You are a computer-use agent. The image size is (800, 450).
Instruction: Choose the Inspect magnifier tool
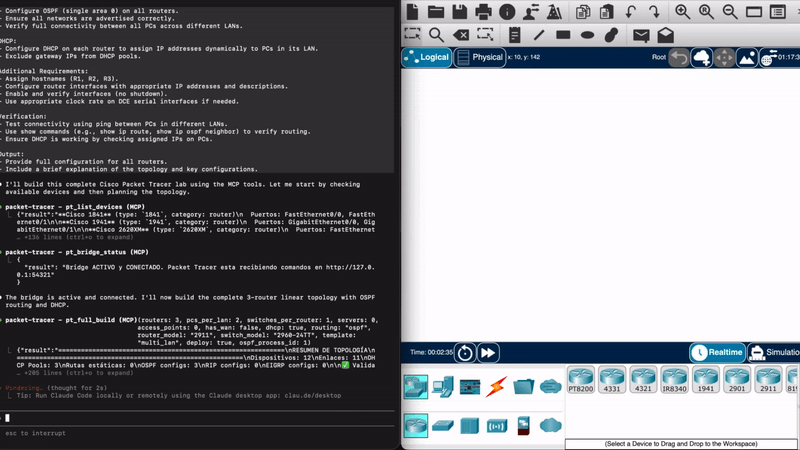[436, 35]
